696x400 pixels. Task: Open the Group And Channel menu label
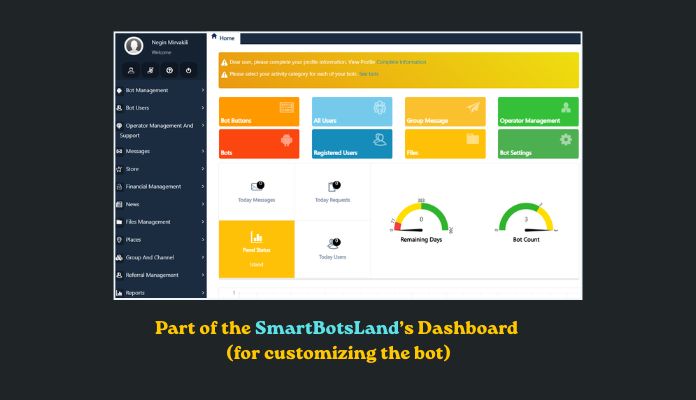point(150,257)
